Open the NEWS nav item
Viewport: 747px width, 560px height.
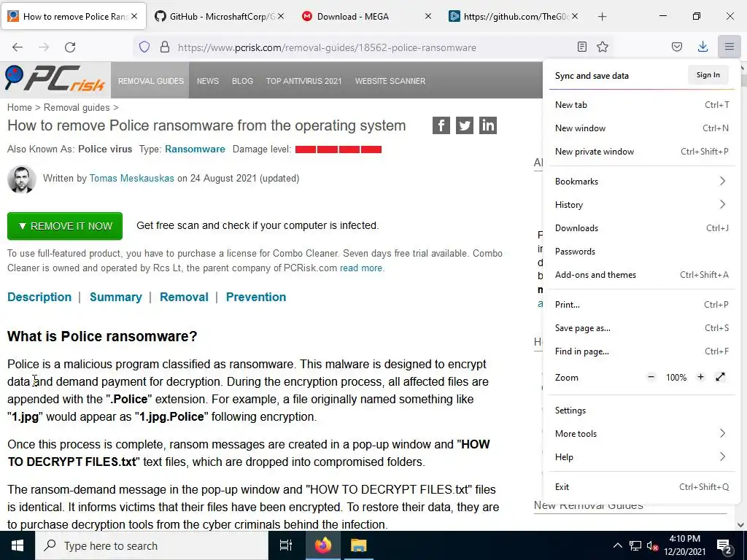pyautogui.click(x=208, y=80)
